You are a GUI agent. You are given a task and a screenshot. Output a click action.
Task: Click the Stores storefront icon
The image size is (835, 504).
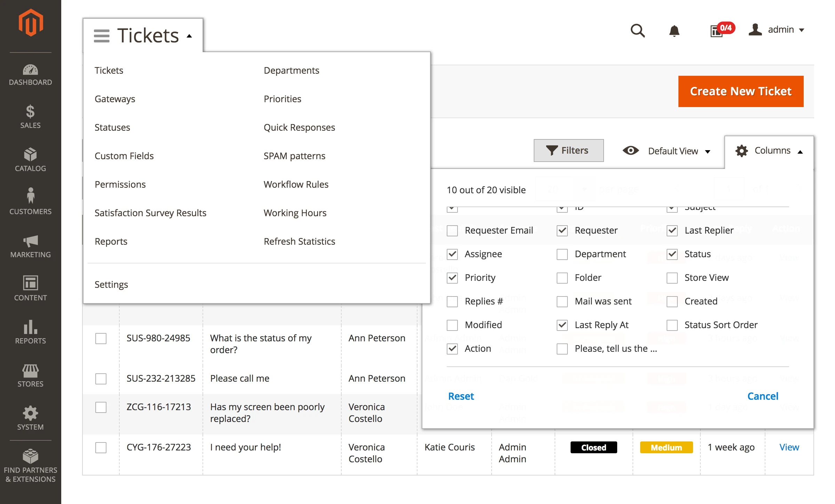31,371
